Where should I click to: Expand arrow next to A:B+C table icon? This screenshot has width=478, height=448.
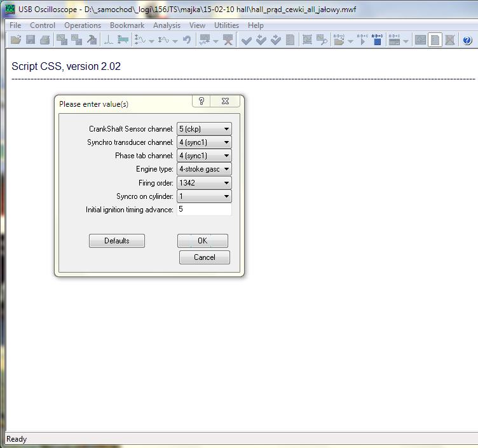point(406,41)
